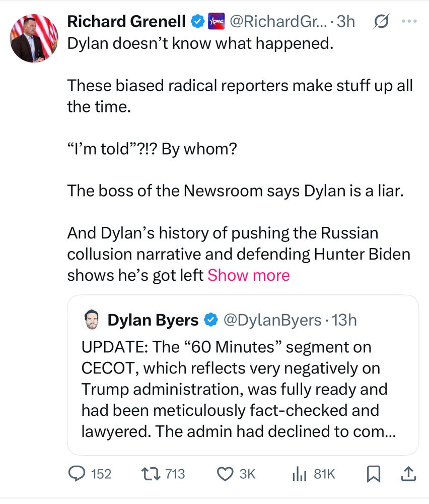Open the three-dot more options menu
Screen dimensions: 429x504
pos(410,21)
